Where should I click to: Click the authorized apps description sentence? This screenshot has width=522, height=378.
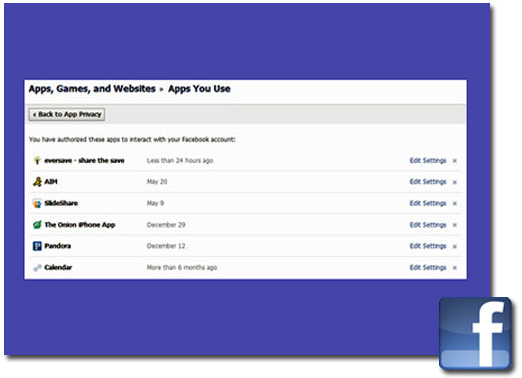point(132,139)
